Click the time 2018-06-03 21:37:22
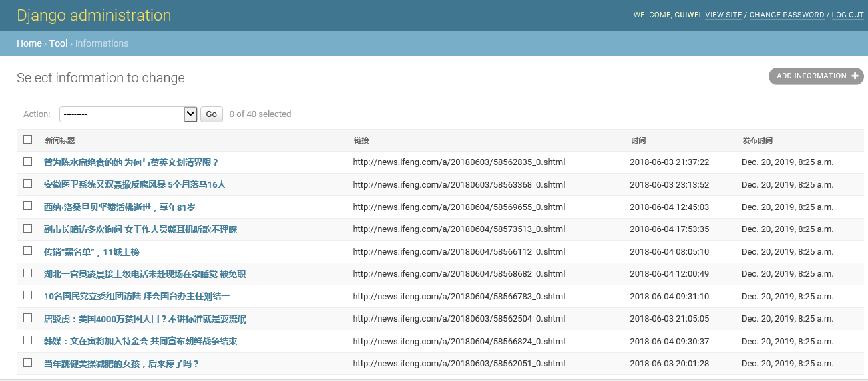 (x=669, y=162)
